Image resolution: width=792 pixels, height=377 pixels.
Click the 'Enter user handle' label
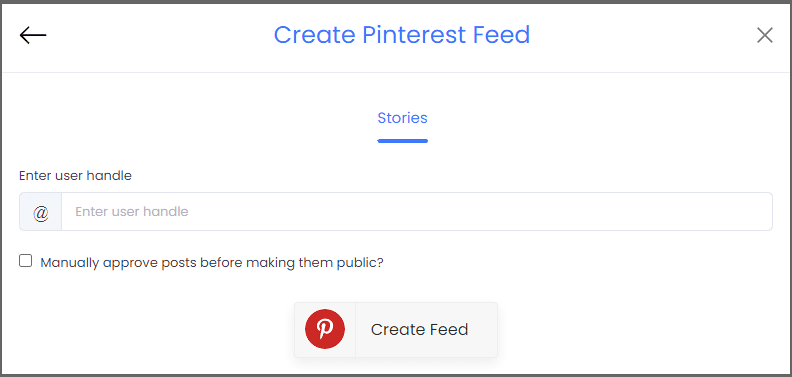(x=75, y=175)
